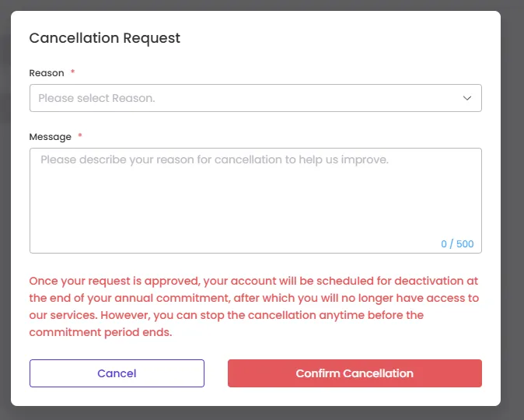The image size is (524, 420).
Task: Click the red deactivation warning text
Action: point(254,306)
